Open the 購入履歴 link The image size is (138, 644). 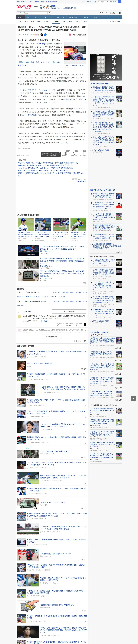pyautogui.click(x=112, y=13)
